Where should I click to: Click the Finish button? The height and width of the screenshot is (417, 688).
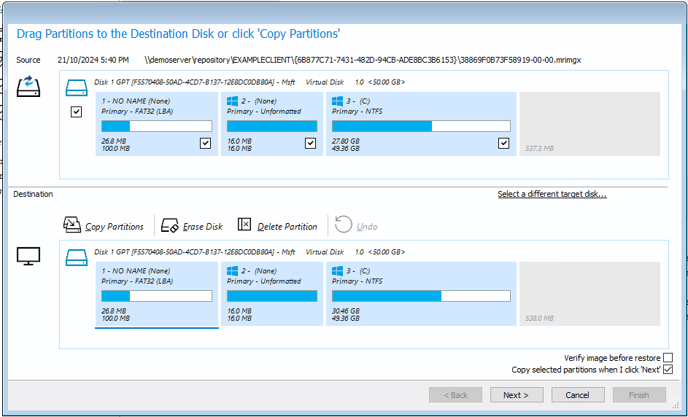click(x=639, y=395)
